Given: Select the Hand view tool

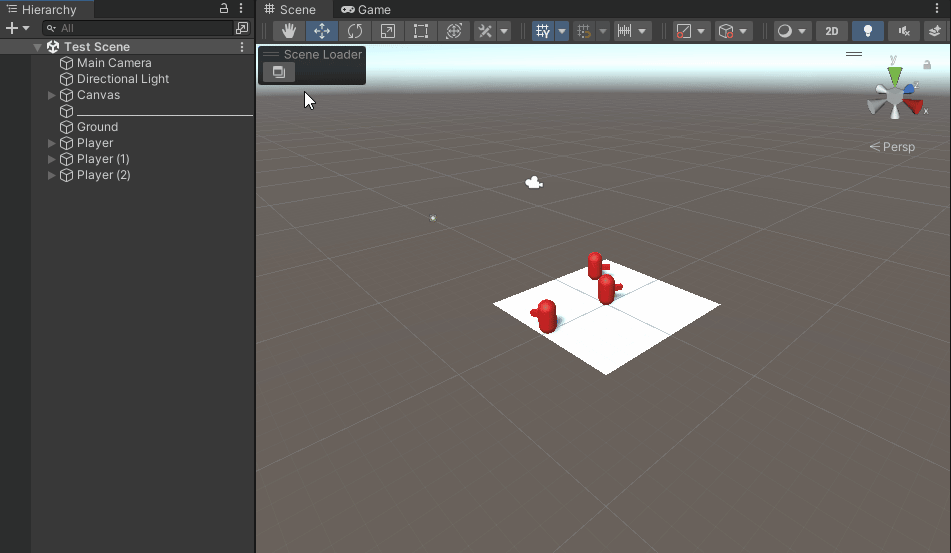Looking at the screenshot, I should [x=289, y=31].
